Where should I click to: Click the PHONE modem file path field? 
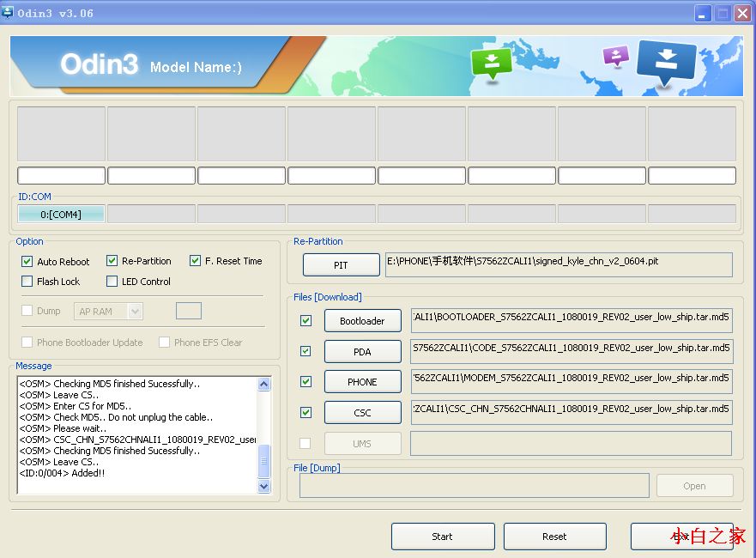point(572,381)
